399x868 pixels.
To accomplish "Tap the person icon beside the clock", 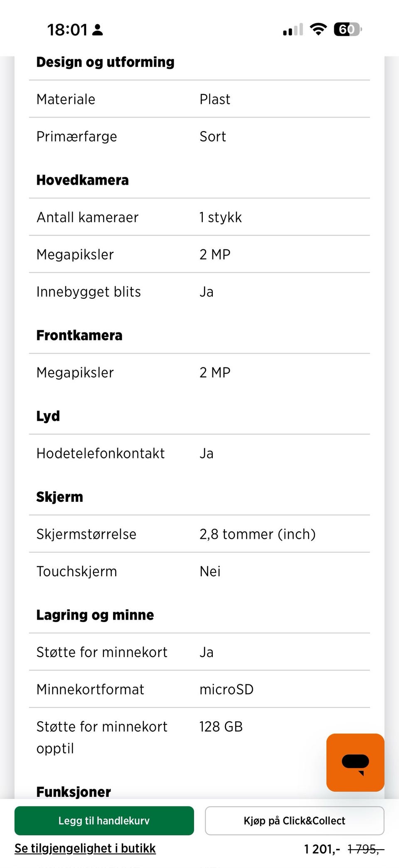I will pos(98,30).
